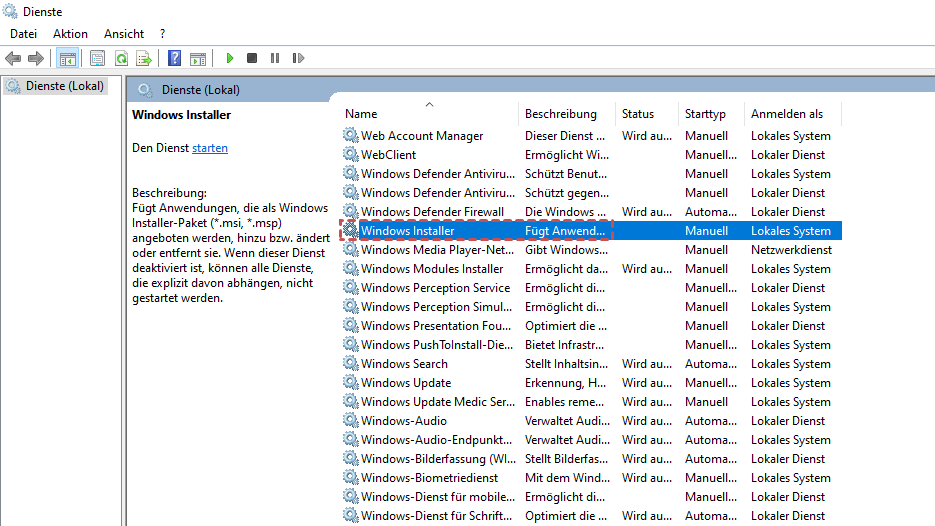The width and height of the screenshot is (935, 526).
Task: Click gear icon of Windows Search
Action: click(x=351, y=363)
